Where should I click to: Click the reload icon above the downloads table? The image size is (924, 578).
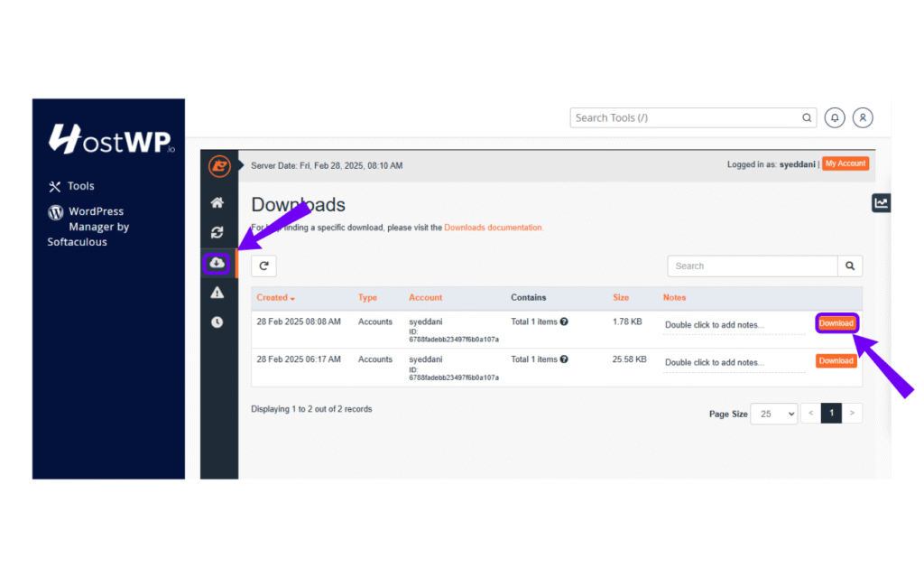[x=263, y=266]
